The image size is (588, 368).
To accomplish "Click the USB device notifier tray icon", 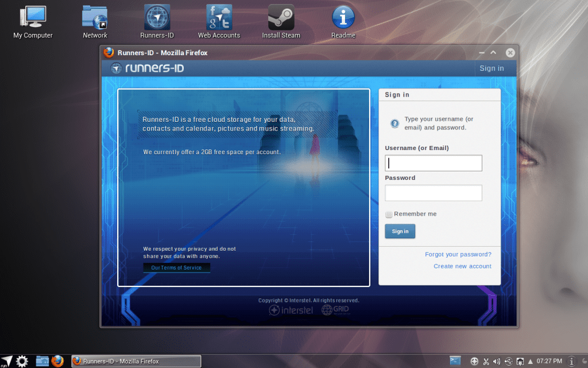I will coord(508,361).
